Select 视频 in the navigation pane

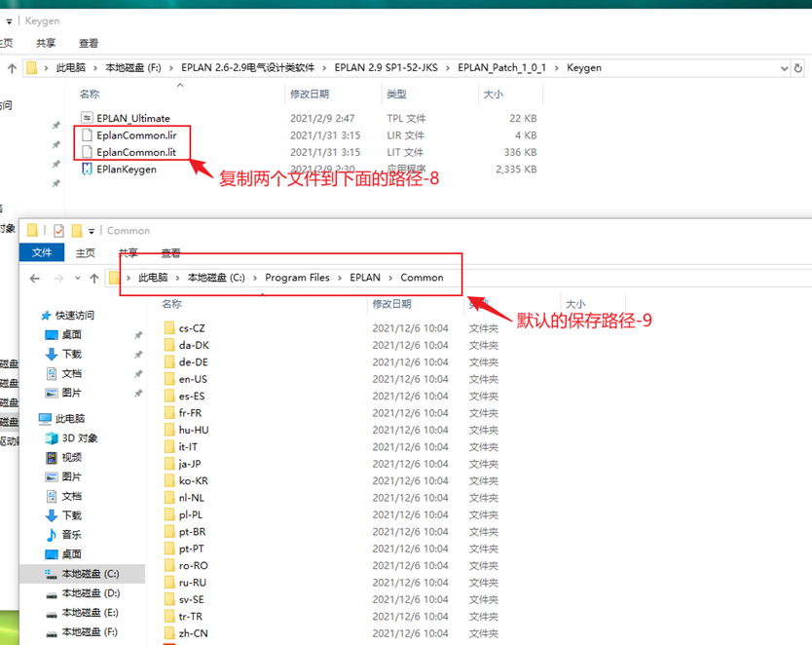[71, 458]
